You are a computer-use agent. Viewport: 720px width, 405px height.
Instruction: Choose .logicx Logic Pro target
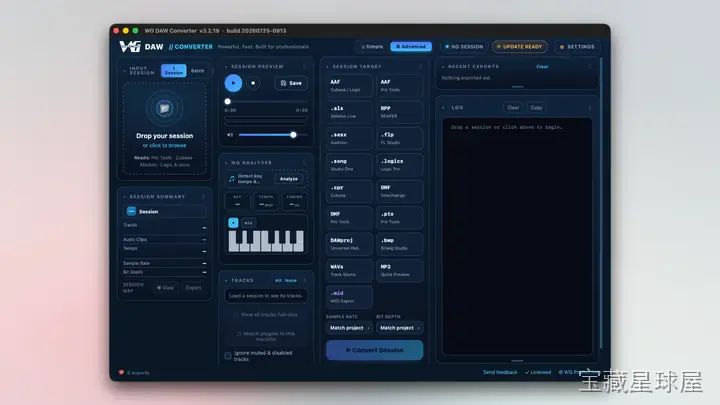tap(399, 164)
